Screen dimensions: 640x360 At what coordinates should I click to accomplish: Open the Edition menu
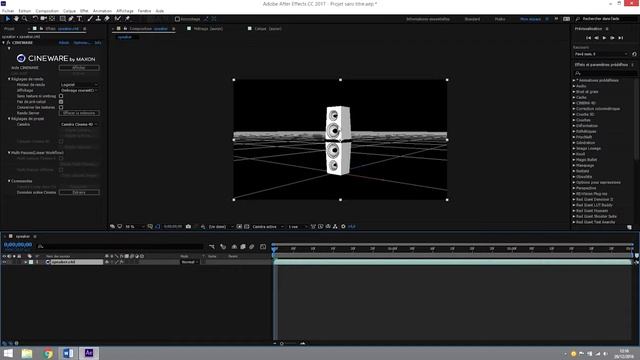point(24,11)
